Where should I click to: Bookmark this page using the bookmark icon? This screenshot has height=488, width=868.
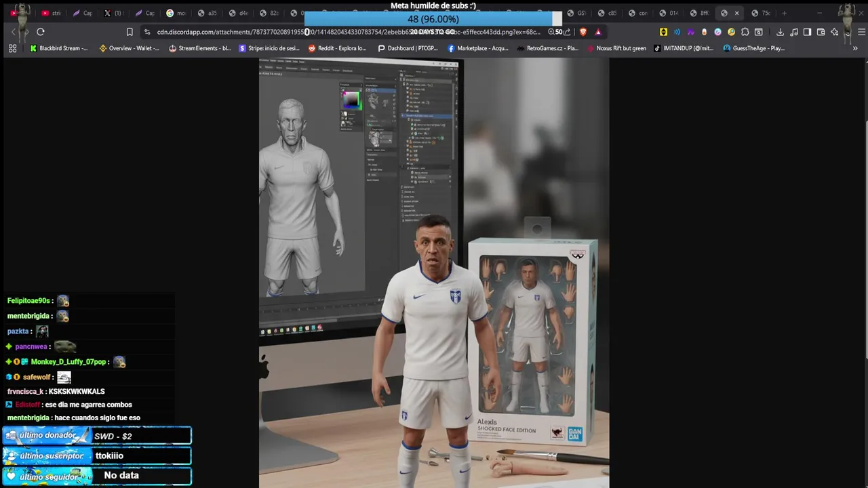[130, 32]
